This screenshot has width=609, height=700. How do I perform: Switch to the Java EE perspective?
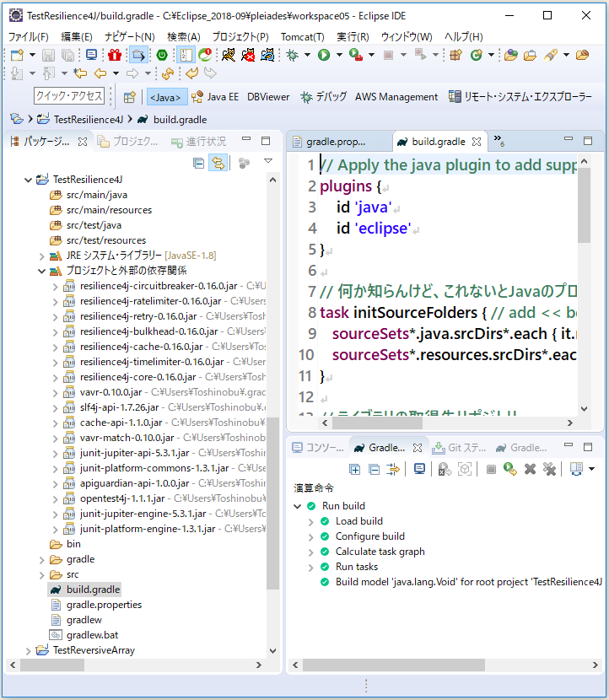point(215,97)
